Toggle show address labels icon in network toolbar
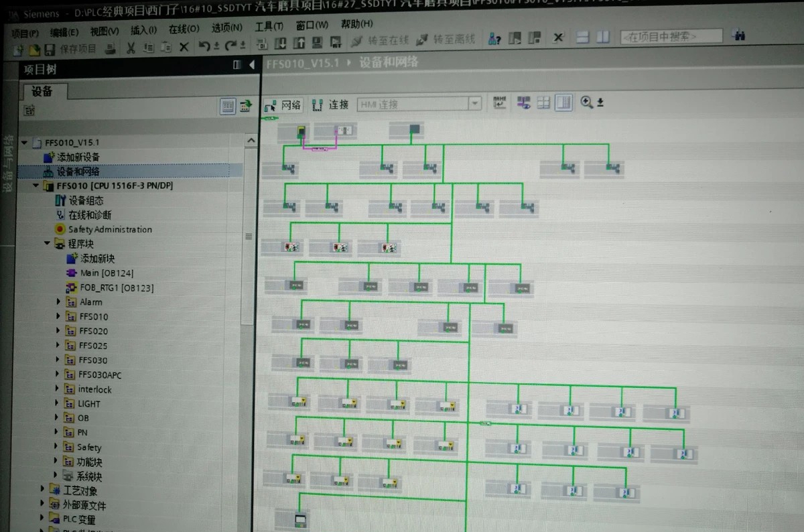804x532 pixels. [499, 103]
